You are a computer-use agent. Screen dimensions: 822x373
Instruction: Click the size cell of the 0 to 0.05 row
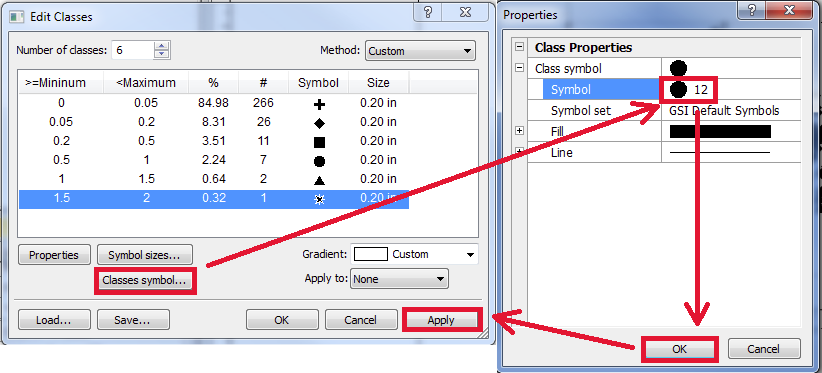click(378, 103)
